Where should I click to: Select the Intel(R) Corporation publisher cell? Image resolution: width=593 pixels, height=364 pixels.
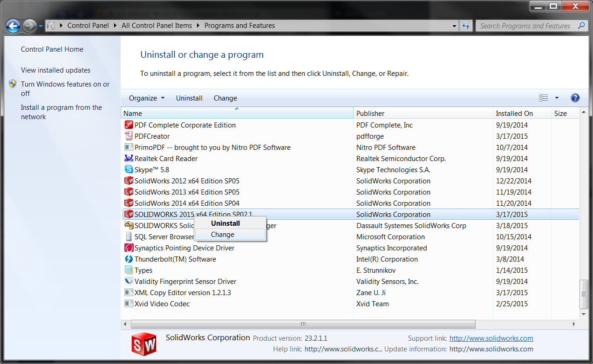pyautogui.click(x=387, y=259)
